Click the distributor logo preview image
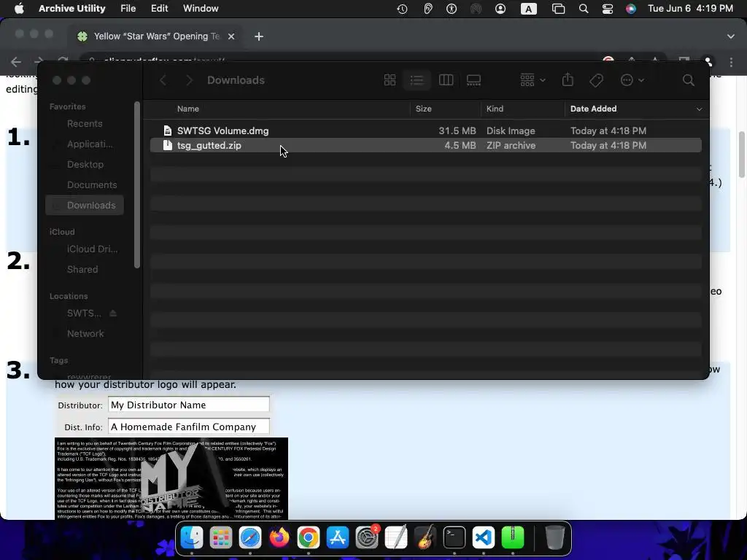Viewport: 747px width, 560px height. tap(171, 478)
